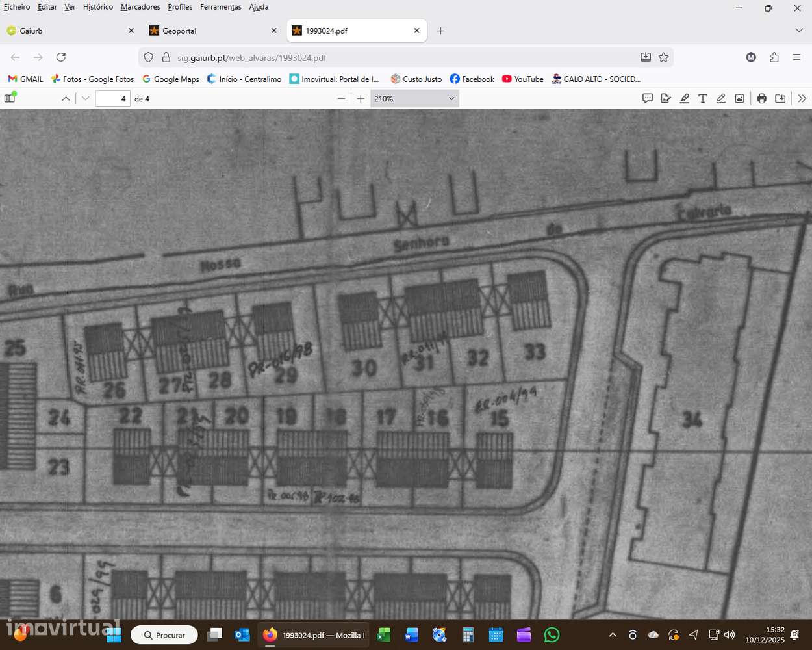The image size is (812, 650).
Task: Close the 1993024.pdf tab
Action: coord(417,31)
